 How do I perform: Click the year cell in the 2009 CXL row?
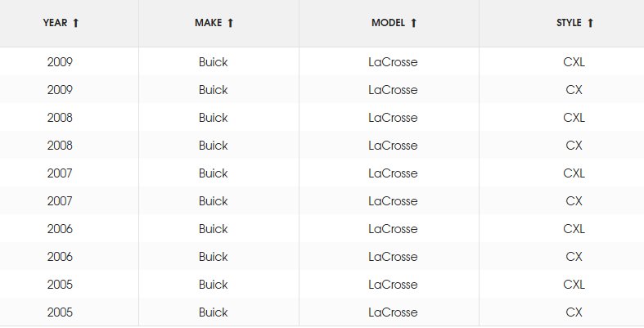point(60,62)
